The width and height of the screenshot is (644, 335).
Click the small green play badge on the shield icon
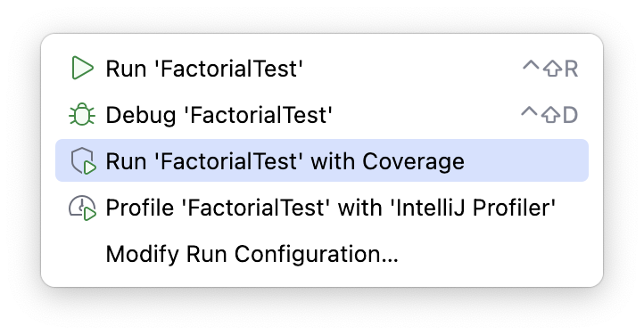click(90, 167)
